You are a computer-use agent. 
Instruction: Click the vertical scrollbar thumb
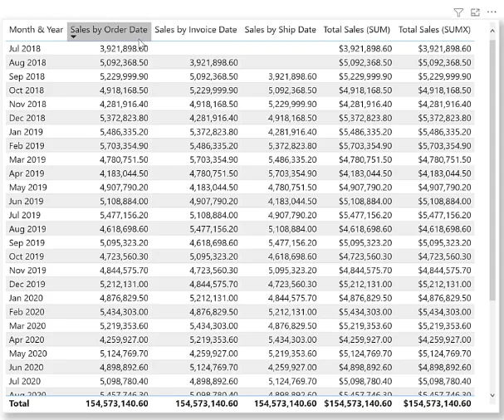click(492, 170)
